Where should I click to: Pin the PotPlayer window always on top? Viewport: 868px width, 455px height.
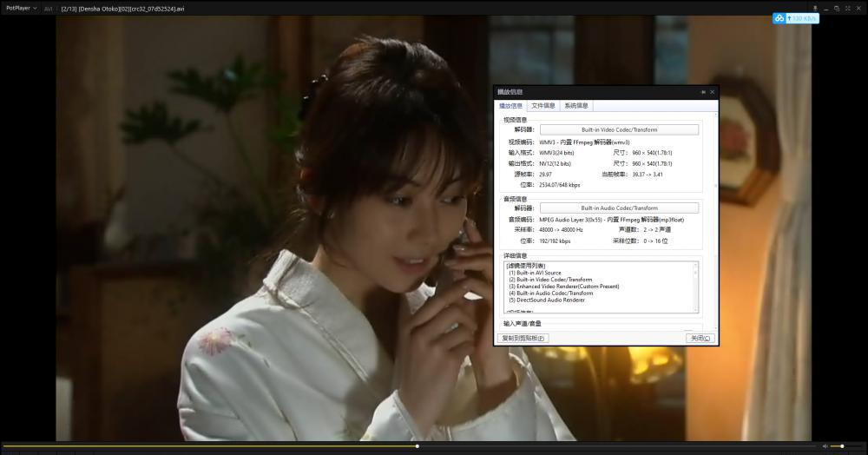click(815, 9)
